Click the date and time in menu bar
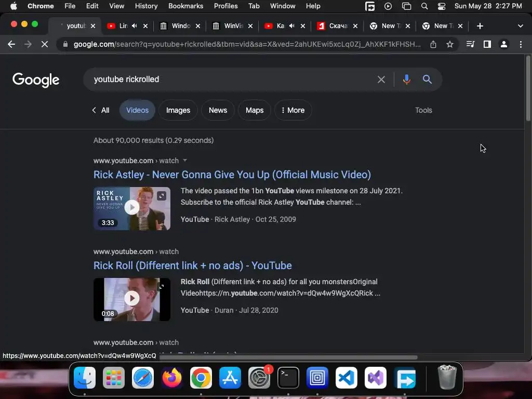Screen dimensions: 532x399 click(488, 6)
